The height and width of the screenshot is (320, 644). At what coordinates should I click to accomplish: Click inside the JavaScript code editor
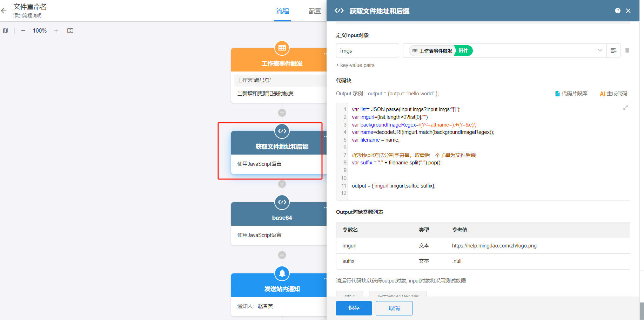[x=489, y=151]
